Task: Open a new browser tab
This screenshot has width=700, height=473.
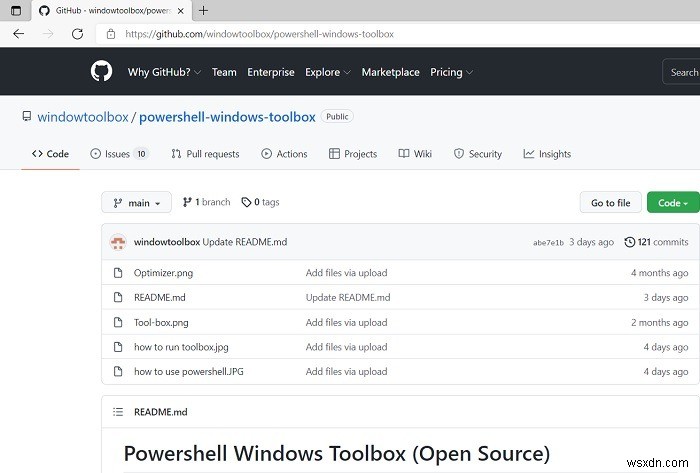Action: click(203, 10)
